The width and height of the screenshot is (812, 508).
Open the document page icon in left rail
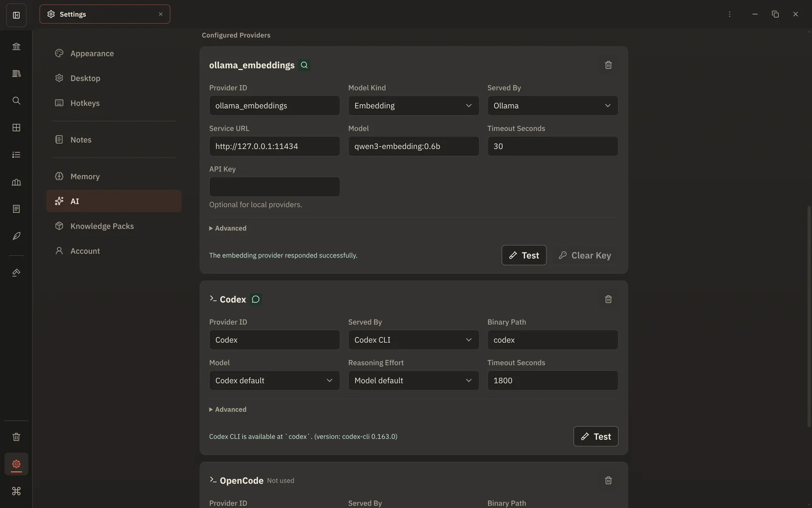(x=16, y=209)
